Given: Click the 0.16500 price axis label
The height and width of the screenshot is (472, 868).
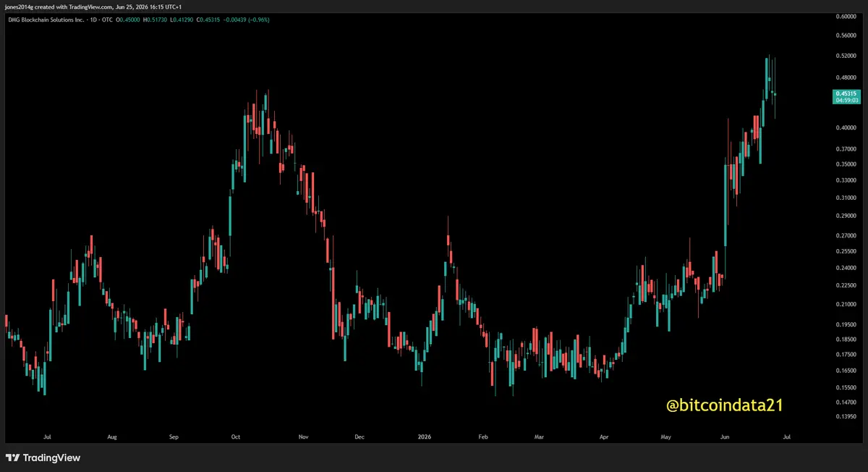Looking at the screenshot, I should (846, 371).
